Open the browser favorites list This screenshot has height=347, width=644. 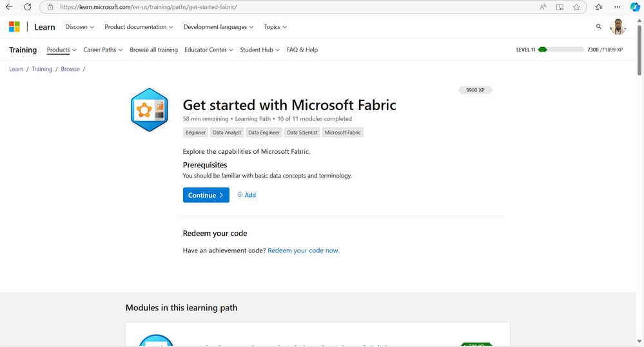[x=599, y=7]
